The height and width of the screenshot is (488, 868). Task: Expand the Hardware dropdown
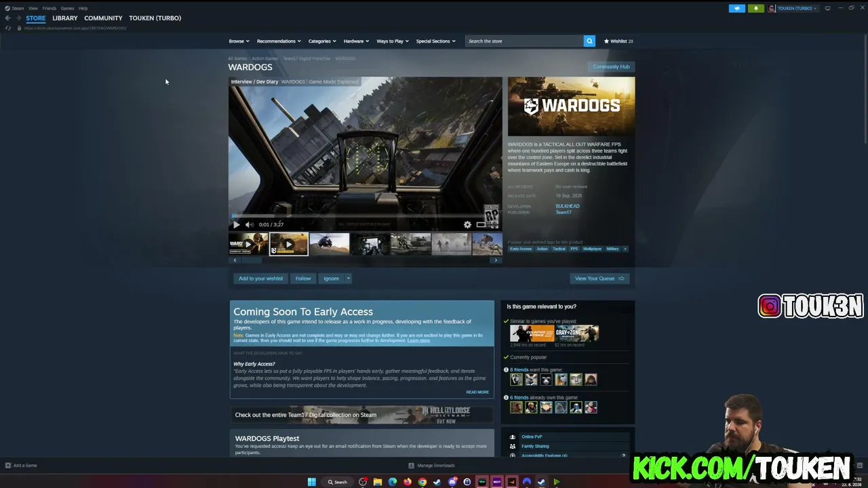point(356,41)
